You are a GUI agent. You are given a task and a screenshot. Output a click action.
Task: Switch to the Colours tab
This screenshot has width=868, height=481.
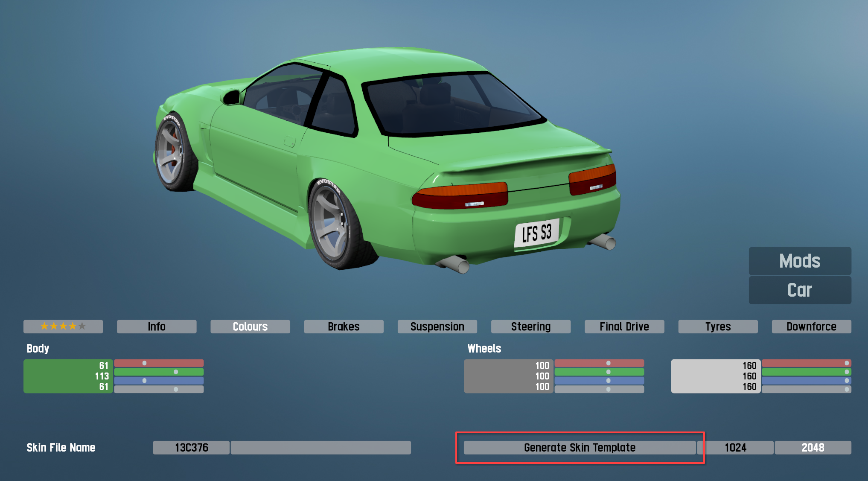tap(250, 326)
